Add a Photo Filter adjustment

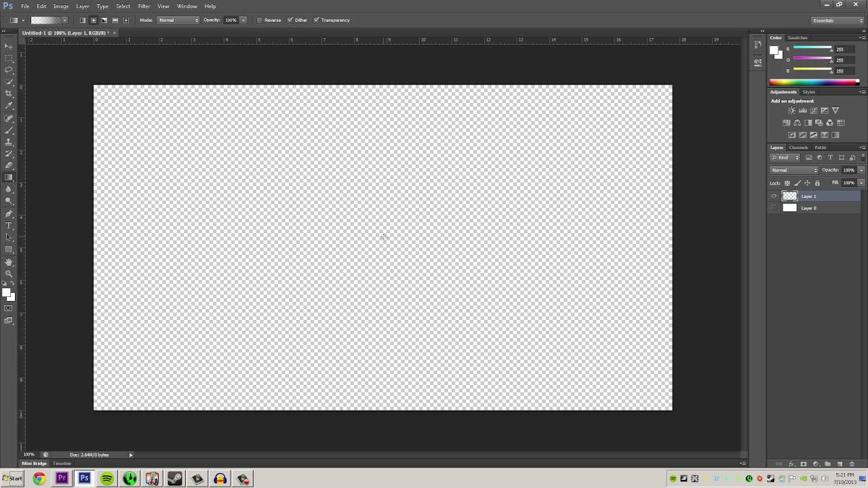(819, 123)
